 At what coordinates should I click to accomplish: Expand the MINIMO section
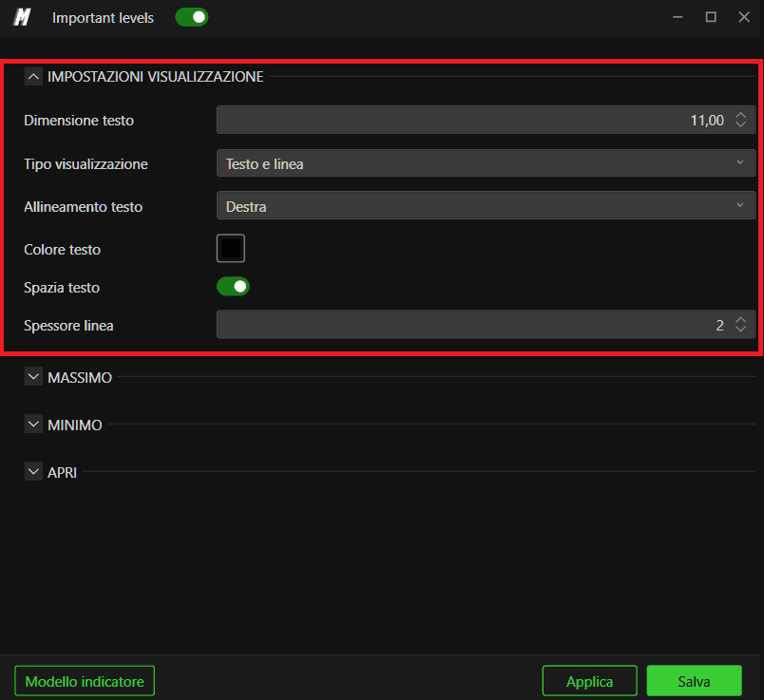(33, 425)
